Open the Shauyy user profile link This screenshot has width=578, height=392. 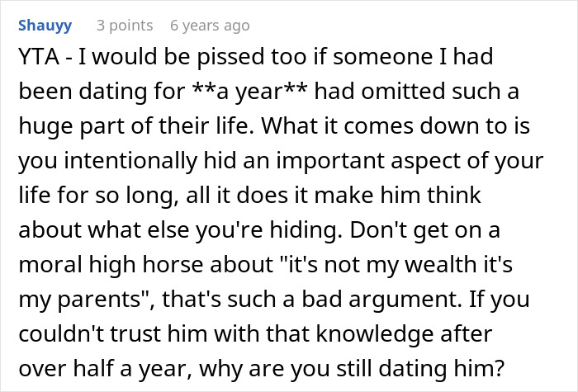[46, 26]
